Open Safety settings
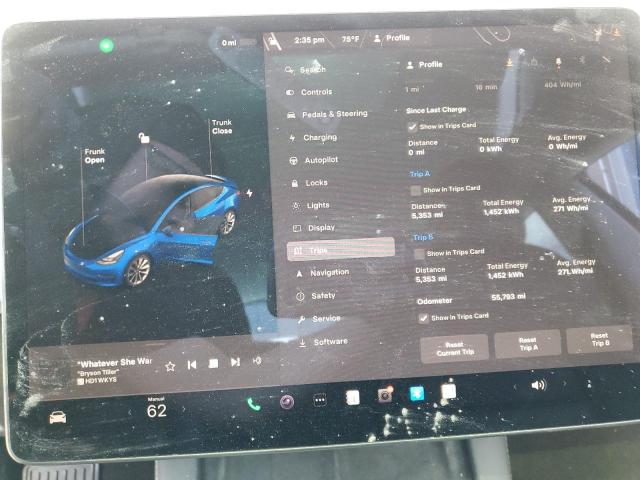This screenshot has height=480, width=640. click(x=316, y=296)
